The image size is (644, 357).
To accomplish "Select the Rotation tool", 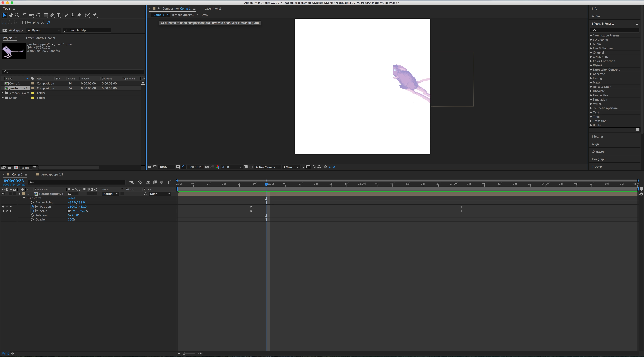I will tap(25, 15).
